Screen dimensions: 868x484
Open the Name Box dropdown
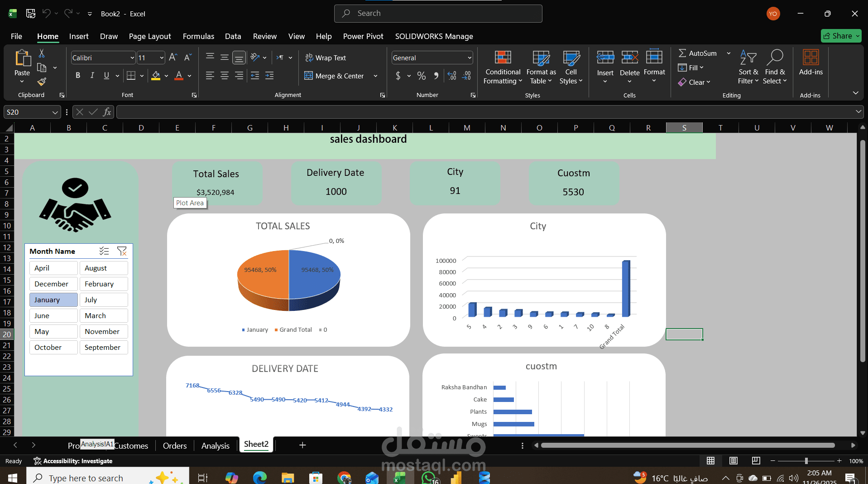55,112
